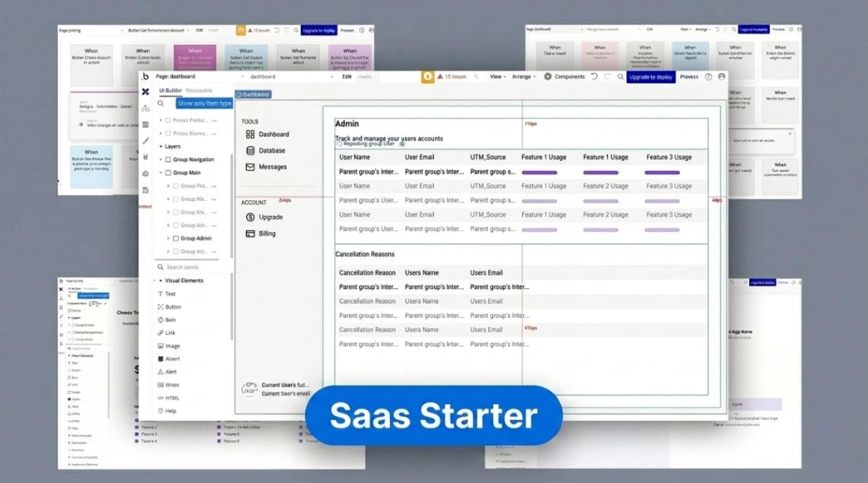This screenshot has width=868, height=483.
Task: Switch to the UI Builder tab
Action: tap(171, 91)
